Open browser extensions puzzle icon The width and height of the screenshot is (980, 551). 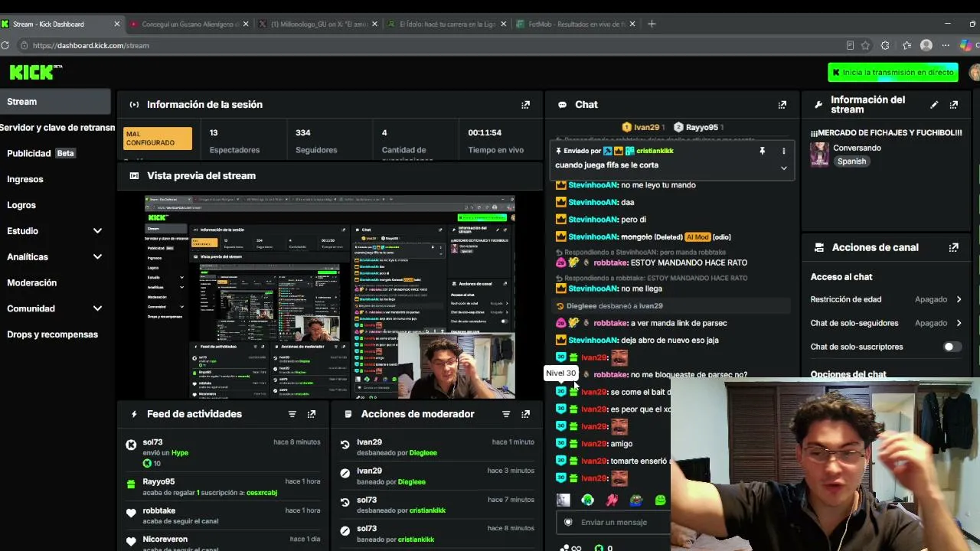click(885, 45)
